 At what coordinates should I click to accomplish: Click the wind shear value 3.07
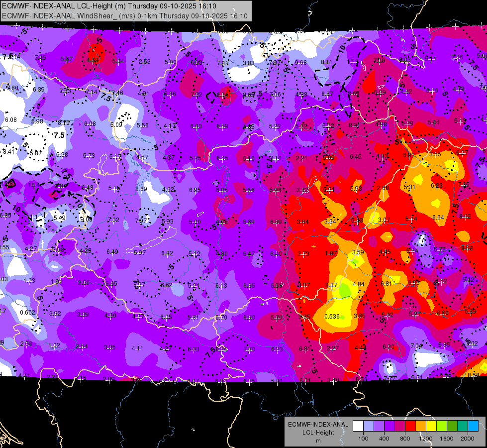(x=384, y=220)
